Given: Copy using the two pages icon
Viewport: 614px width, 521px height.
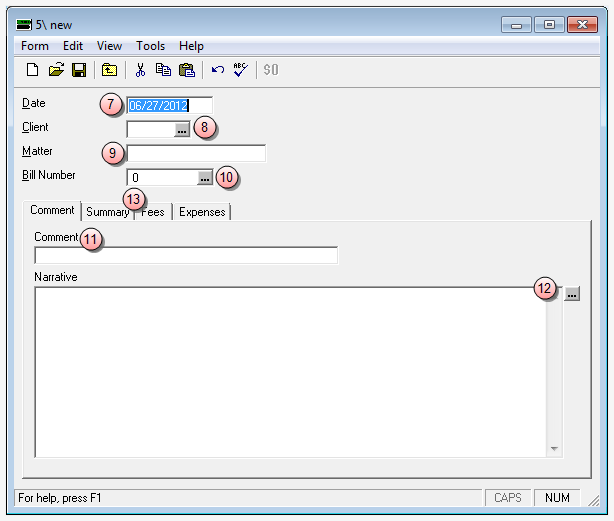Looking at the screenshot, I should tap(163, 70).
